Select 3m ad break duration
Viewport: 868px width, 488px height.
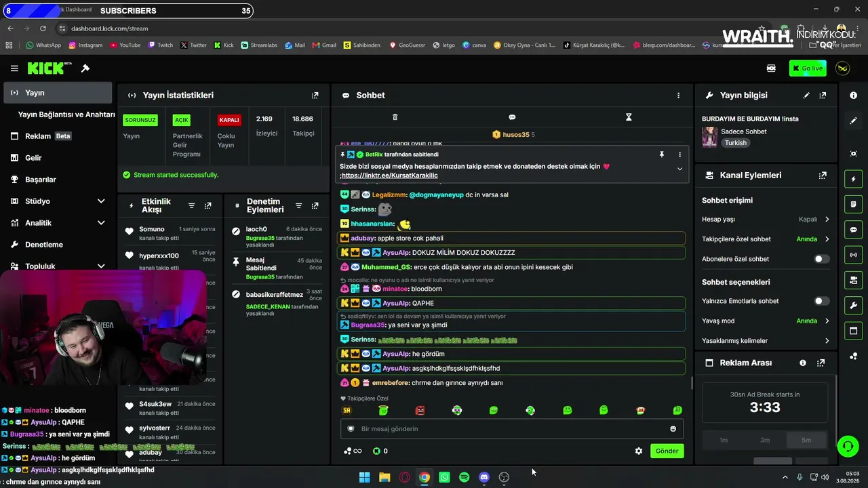tap(765, 441)
